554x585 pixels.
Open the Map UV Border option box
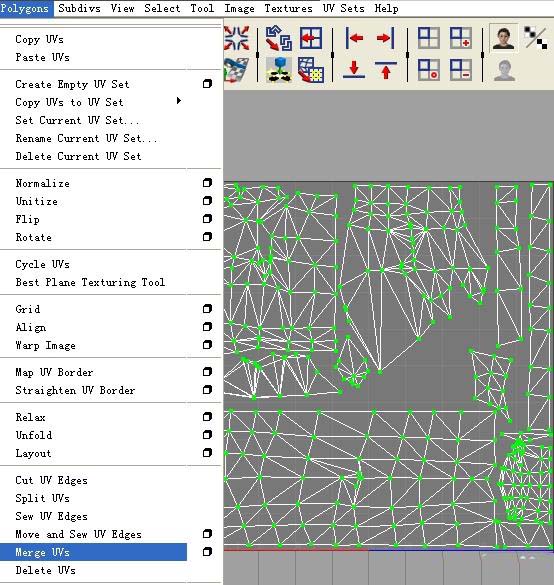tap(207, 372)
